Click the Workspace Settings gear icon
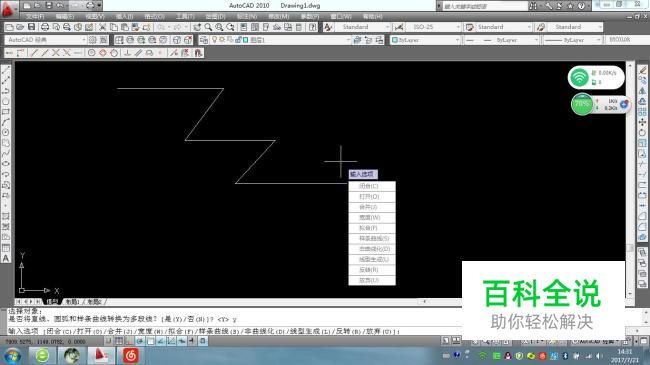650x365 pixels. click(92, 40)
